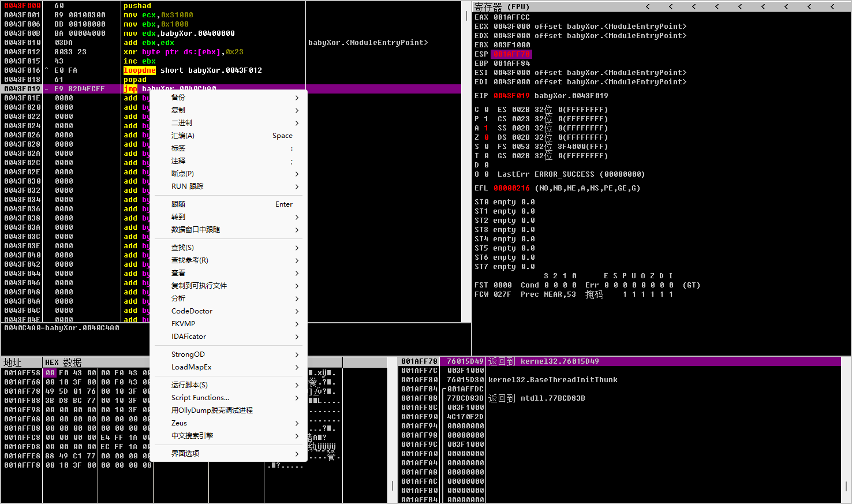Select 标签 context menu entry
The width and height of the screenshot is (852, 504).
point(229,148)
